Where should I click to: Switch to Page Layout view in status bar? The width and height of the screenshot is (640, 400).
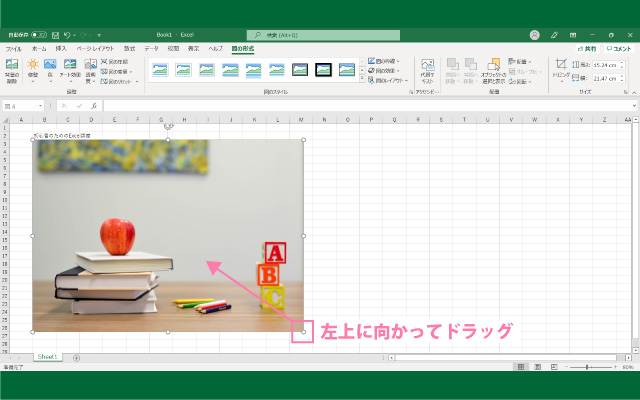pyautogui.click(x=538, y=367)
